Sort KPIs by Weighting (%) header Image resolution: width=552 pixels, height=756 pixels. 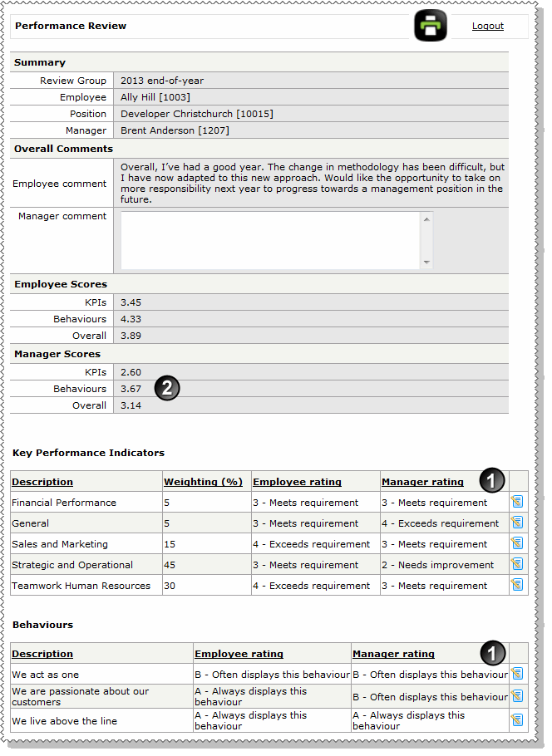point(203,482)
